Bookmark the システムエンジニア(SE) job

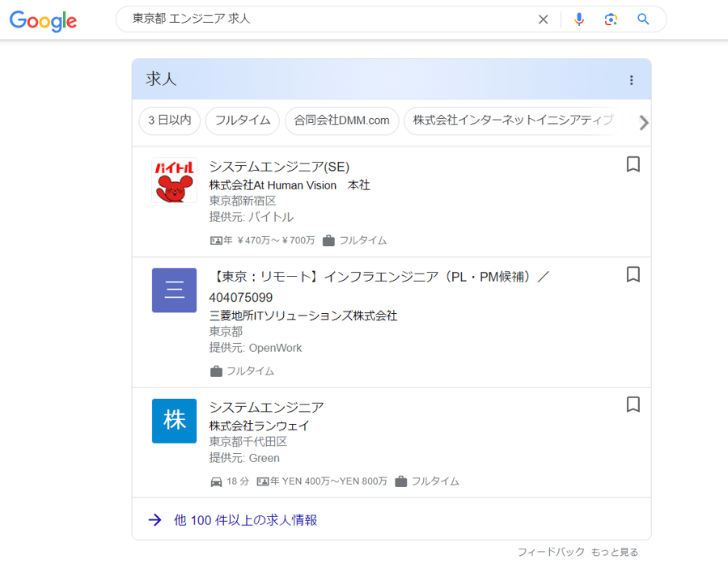[x=633, y=164]
